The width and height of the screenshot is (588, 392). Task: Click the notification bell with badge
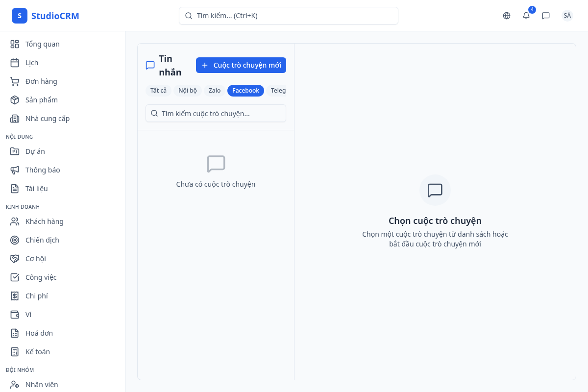tap(526, 16)
